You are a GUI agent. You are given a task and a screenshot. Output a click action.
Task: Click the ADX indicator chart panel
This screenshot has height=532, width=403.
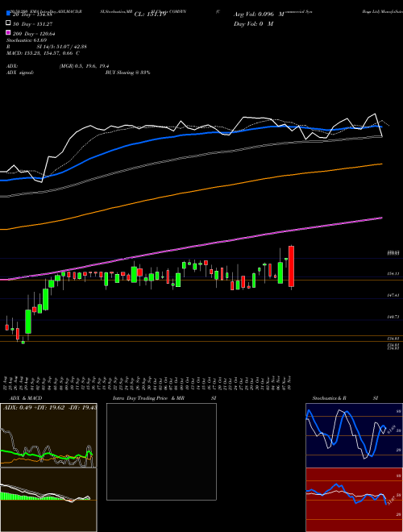pyautogui.click(x=48, y=435)
